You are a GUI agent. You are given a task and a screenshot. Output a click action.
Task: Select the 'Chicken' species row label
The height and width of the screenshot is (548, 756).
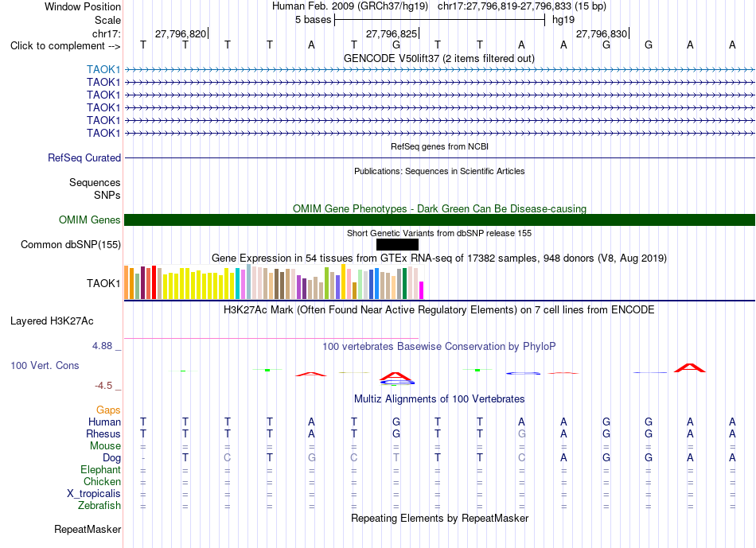tap(102, 481)
